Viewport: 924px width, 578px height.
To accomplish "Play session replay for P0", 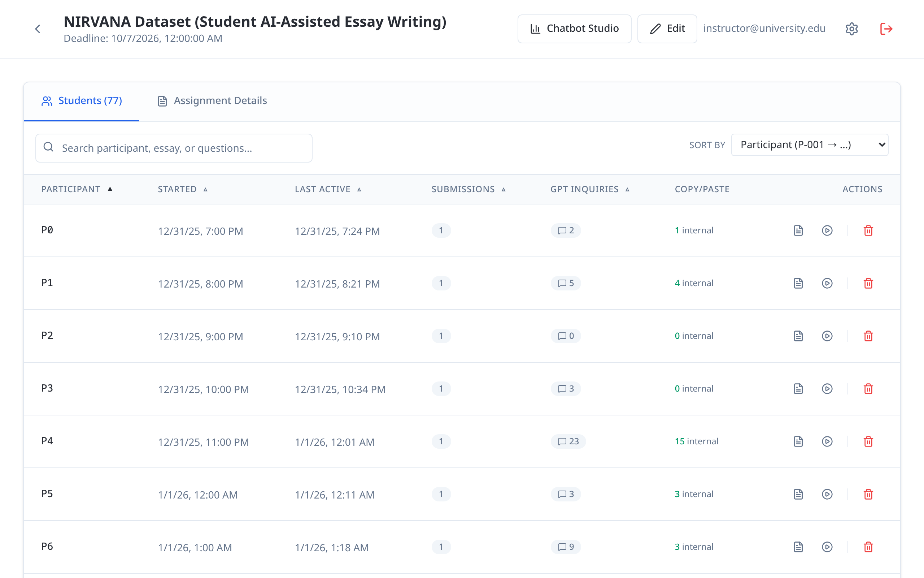I will (x=827, y=230).
